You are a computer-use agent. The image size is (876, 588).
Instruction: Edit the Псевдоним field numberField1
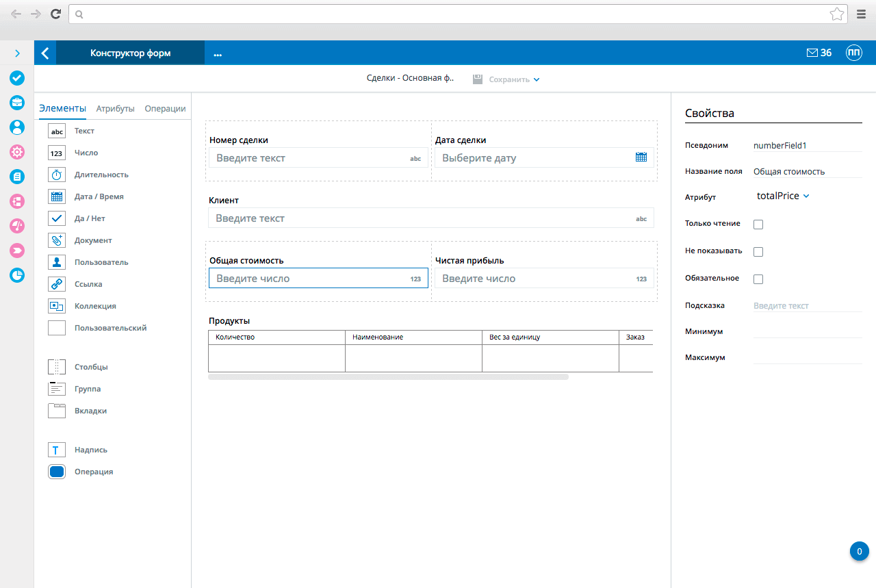tap(807, 145)
